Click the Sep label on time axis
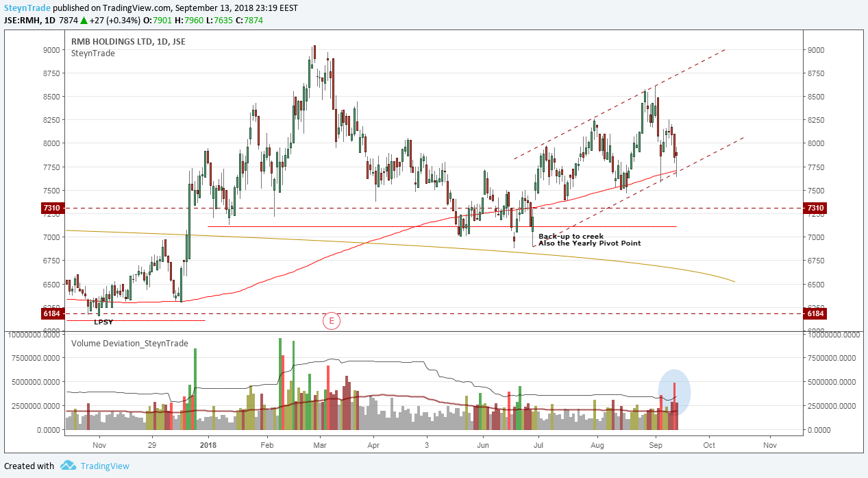The width and height of the screenshot is (868, 478). point(655,444)
